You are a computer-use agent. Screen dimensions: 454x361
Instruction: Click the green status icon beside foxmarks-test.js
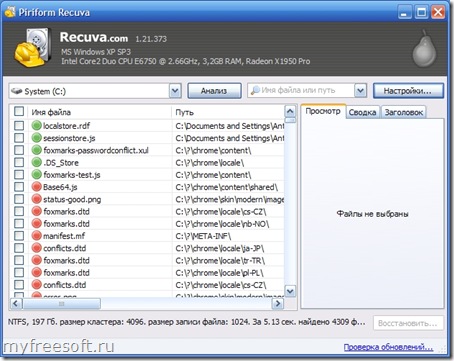[36, 174]
